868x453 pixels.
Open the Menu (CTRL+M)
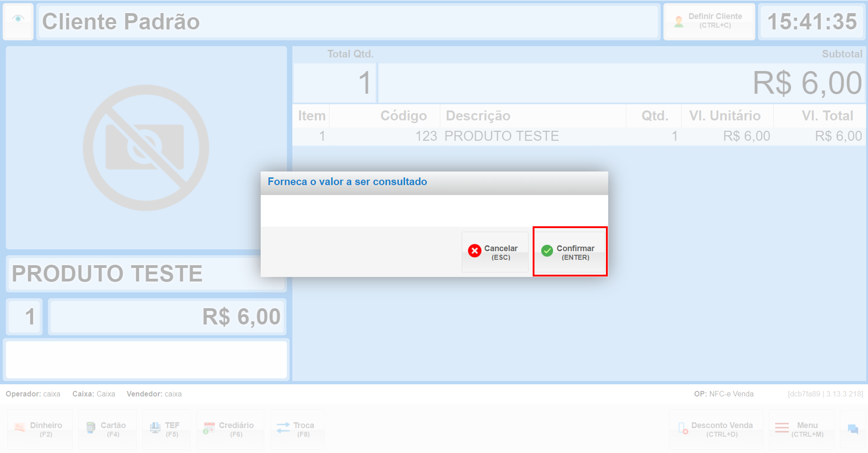[801, 429]
